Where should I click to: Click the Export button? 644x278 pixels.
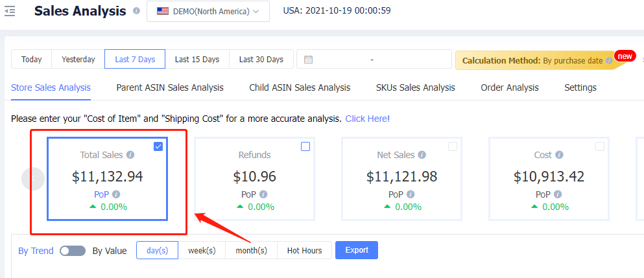click(357, 250)
